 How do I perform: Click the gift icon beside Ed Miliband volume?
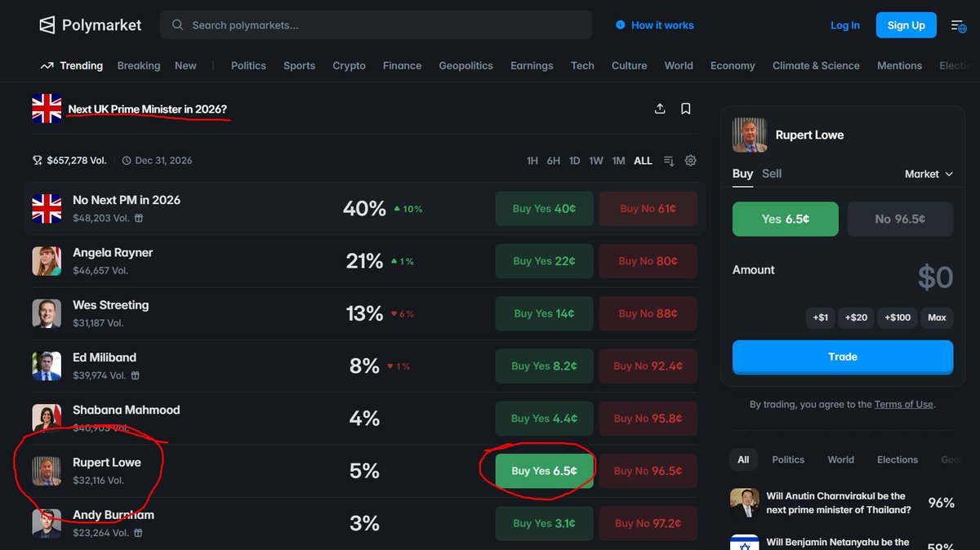(136, 375)
